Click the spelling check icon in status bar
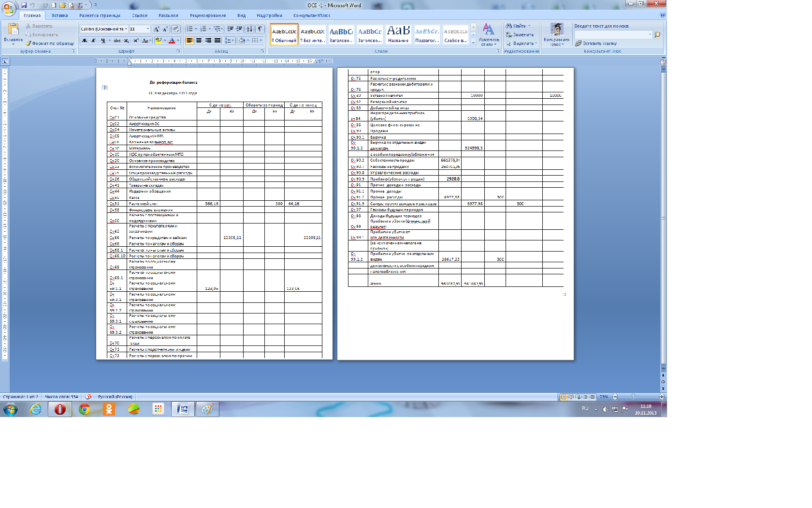812x508 pixels. click(x=88, y=397)
